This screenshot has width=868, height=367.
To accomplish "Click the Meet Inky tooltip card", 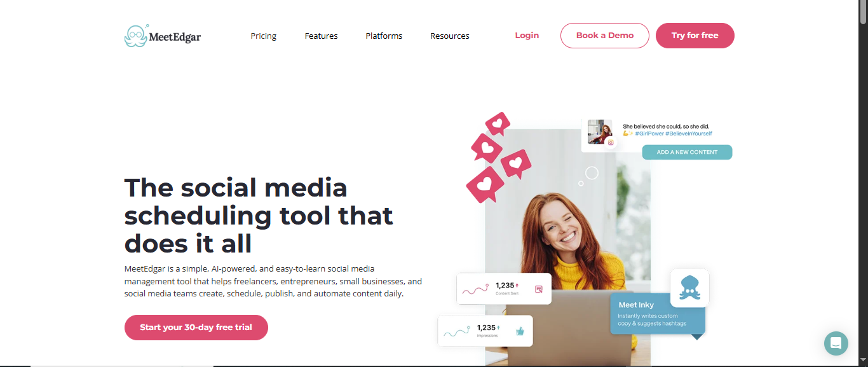I will click(x=658, y=314).
